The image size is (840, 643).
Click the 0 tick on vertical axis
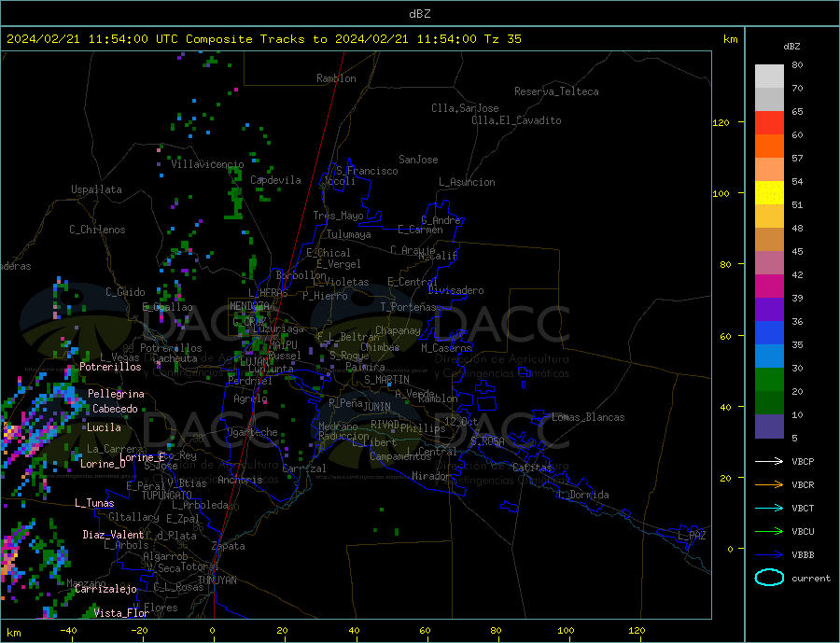(730, 549)
